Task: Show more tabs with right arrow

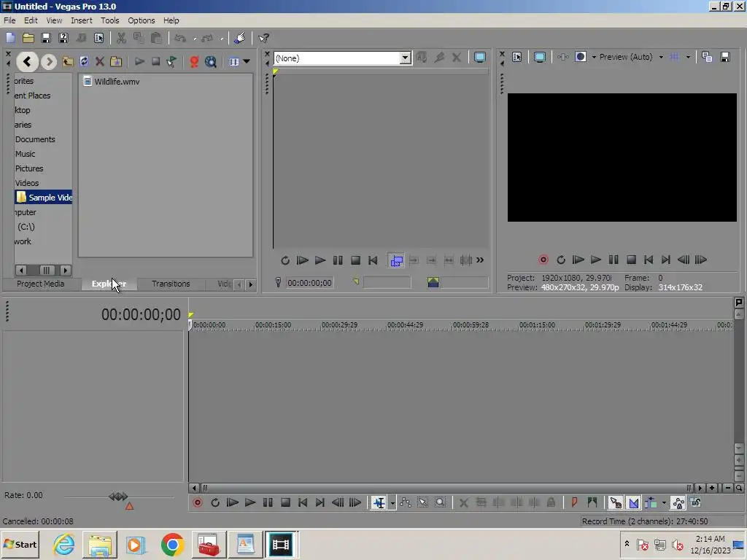Action: (251, 284)
